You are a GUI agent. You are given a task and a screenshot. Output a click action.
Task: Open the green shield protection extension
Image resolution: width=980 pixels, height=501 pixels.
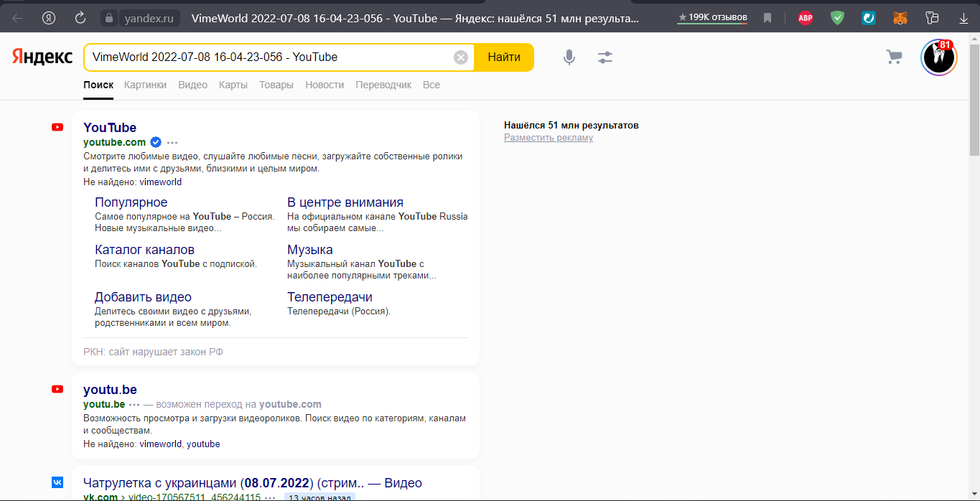pyautogui.click(x=837, y=18)
